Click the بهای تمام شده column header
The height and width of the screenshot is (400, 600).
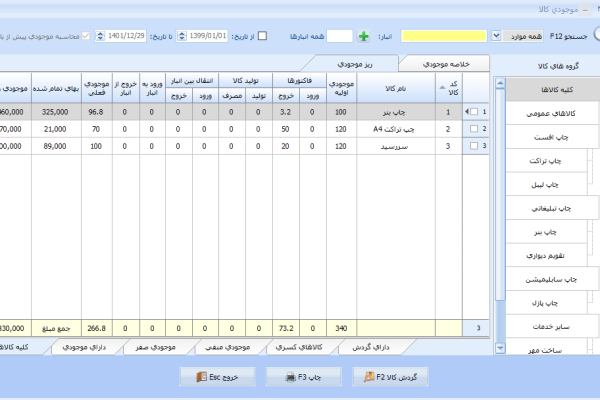pos(56,88)
